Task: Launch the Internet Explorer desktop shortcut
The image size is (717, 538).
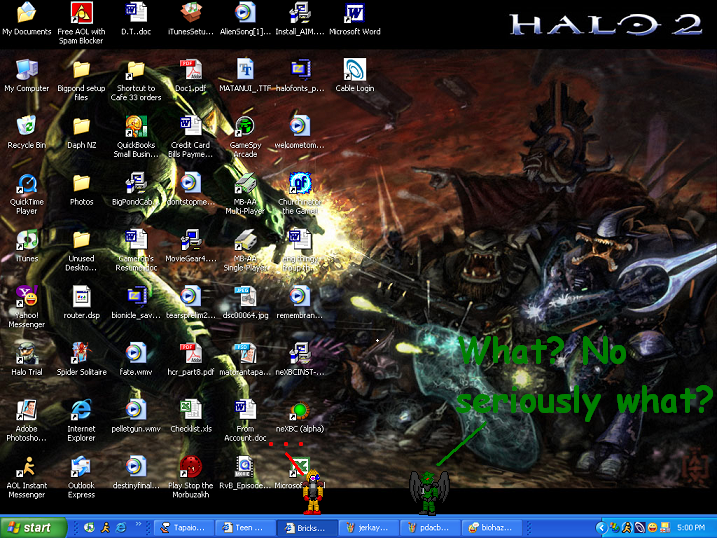Action: [81, 410]
